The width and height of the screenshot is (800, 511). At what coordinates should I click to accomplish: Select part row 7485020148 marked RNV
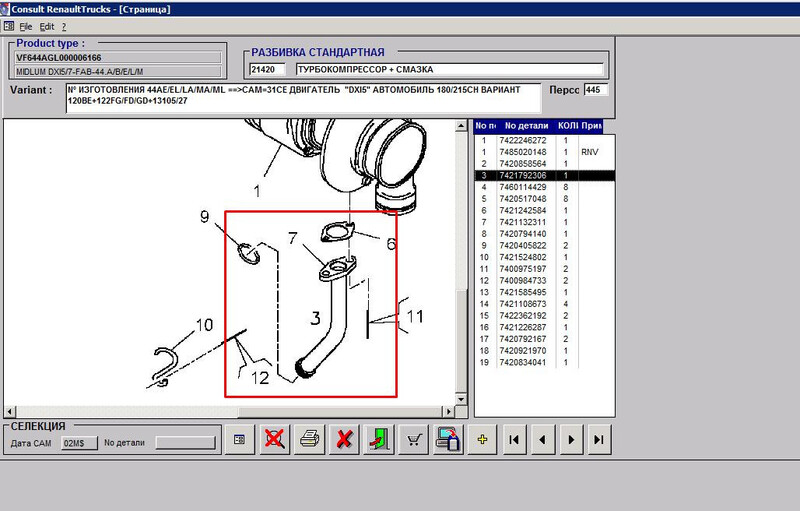[x=544, y=152]
